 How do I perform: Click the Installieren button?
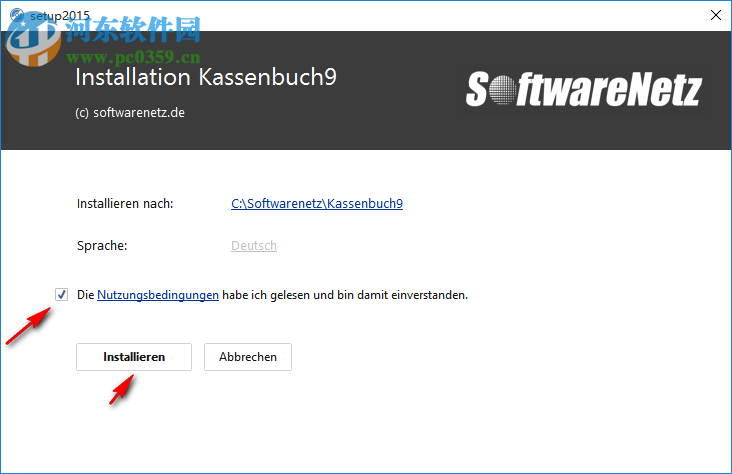pyautogui.click(x=134, y=357)
